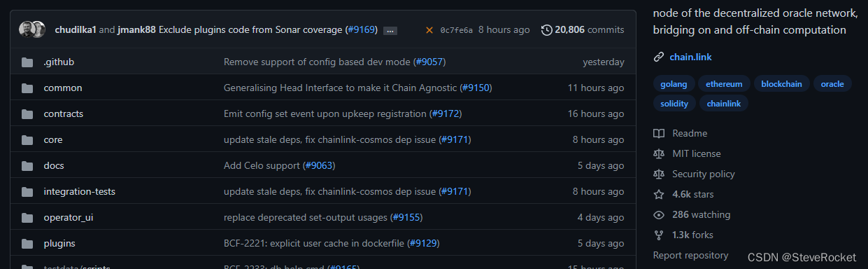Select the golang topic tag

tap(674, 84)
